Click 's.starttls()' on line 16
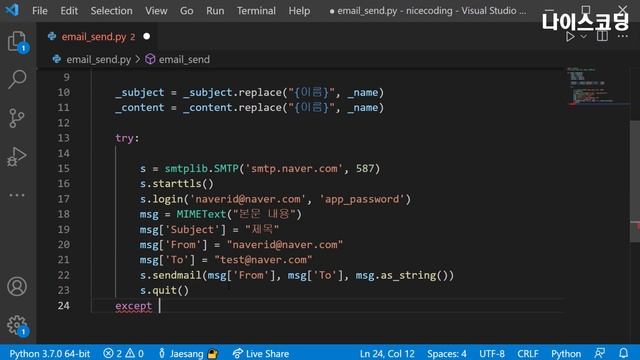 tap(177, 184)
